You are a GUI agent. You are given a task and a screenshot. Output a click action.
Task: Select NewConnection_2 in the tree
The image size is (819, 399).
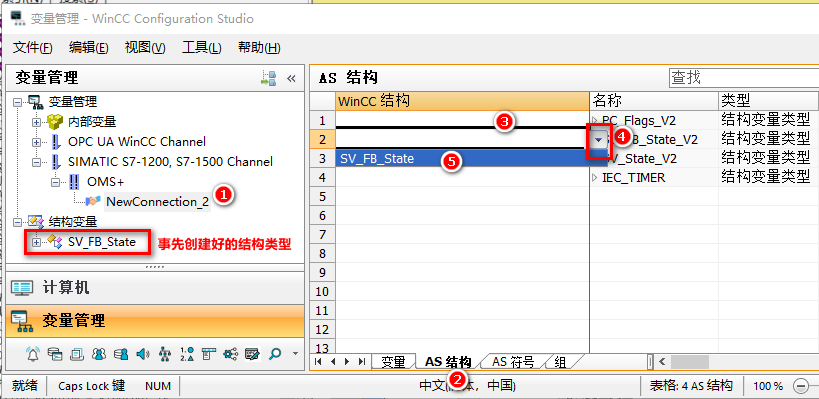[157, 202]
